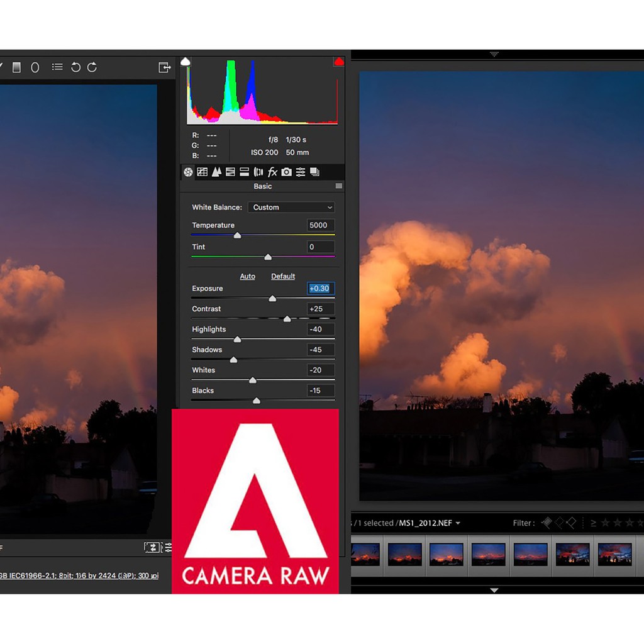Screen dimensions: 644x644
Task: Rotate image counterclockwise
Action: tap(75, 67)
